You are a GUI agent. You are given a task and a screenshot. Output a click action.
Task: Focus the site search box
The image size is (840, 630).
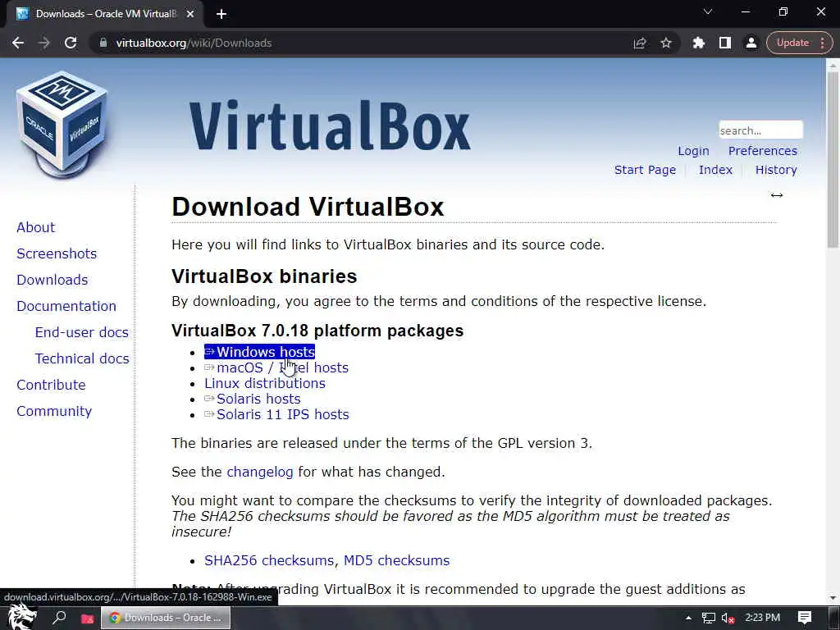[760, 130]
